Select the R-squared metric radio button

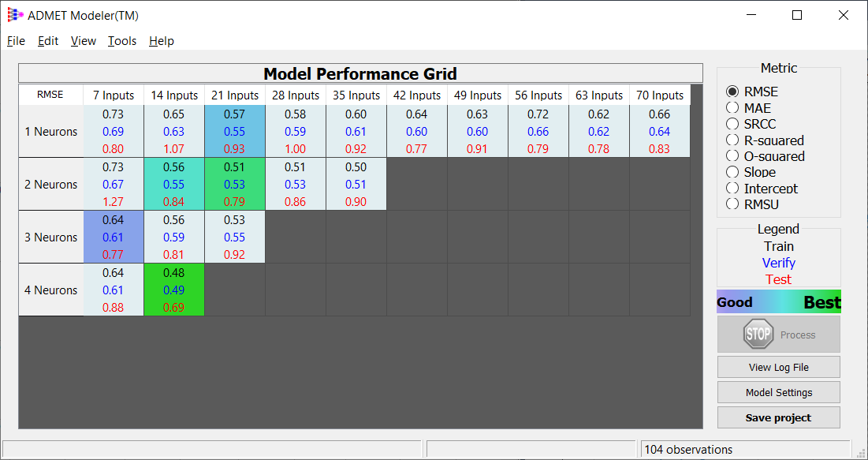point(732,140)
